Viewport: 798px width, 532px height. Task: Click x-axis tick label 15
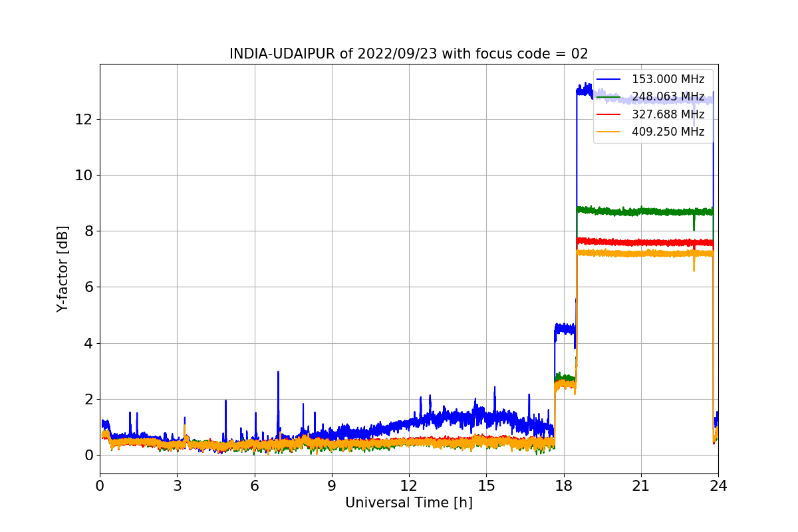[486, 485]
